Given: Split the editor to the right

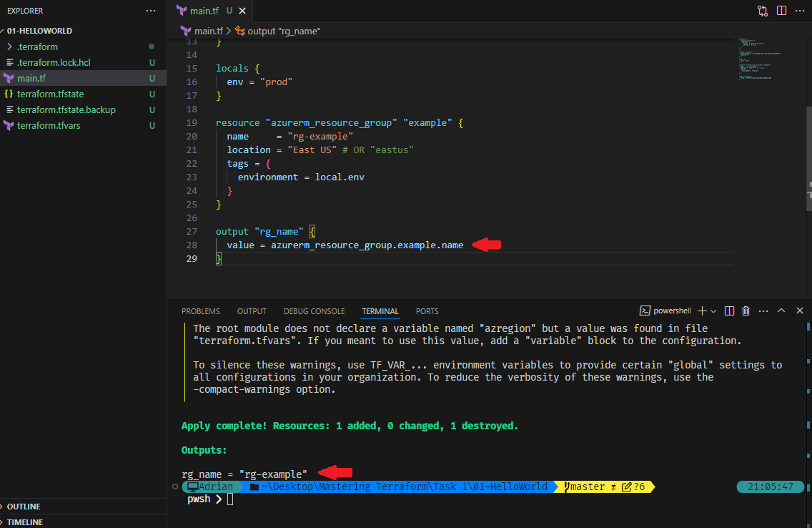Looking at the screenshot, I should (x=781, y=10).
